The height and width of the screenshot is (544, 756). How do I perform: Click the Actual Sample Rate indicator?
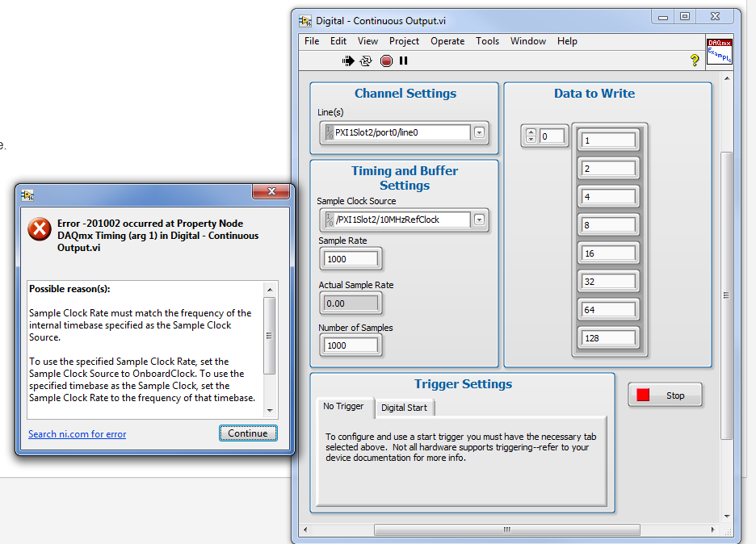pos(351,303)
